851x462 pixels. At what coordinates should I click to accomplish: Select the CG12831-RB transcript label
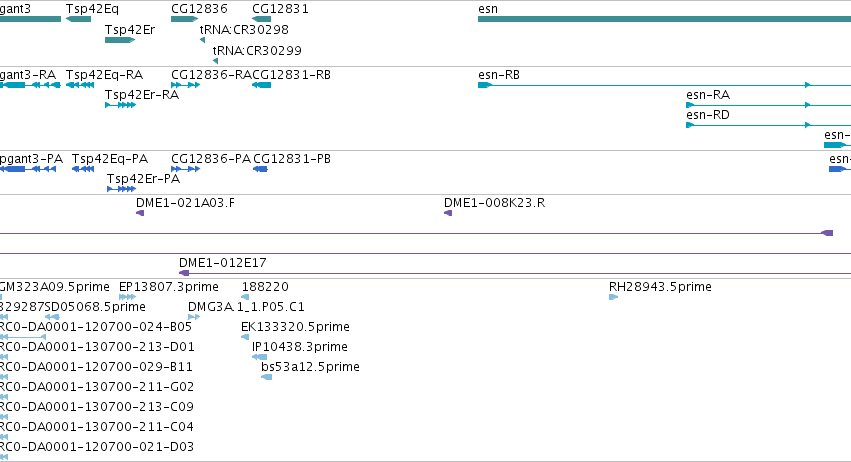pos(291,75)
